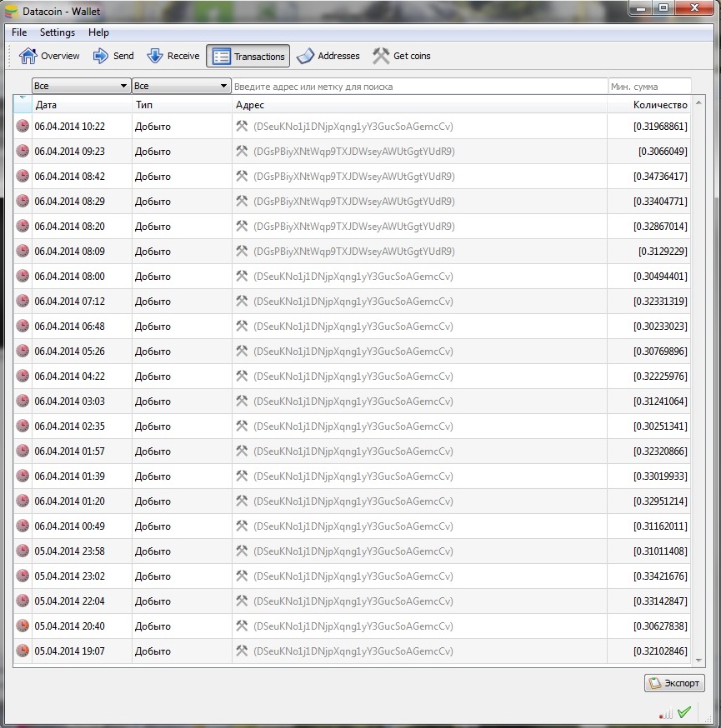Image resolution: width=721 pixels, height=728 pixels.
Task: Maximize the Datacoin Wallet window
Action: (663, 7)
